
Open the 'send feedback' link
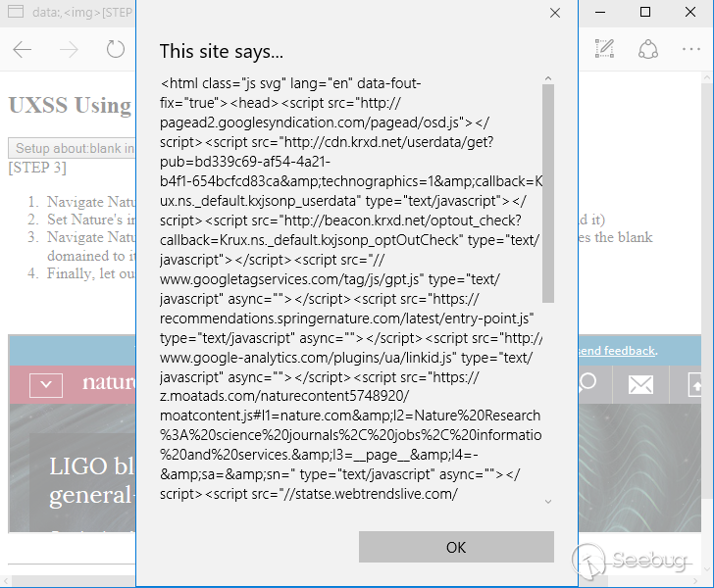(x=617, y=351)
